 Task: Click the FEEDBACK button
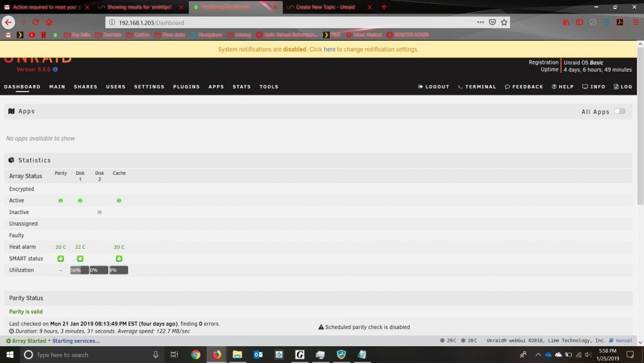[x=524, y=87]
